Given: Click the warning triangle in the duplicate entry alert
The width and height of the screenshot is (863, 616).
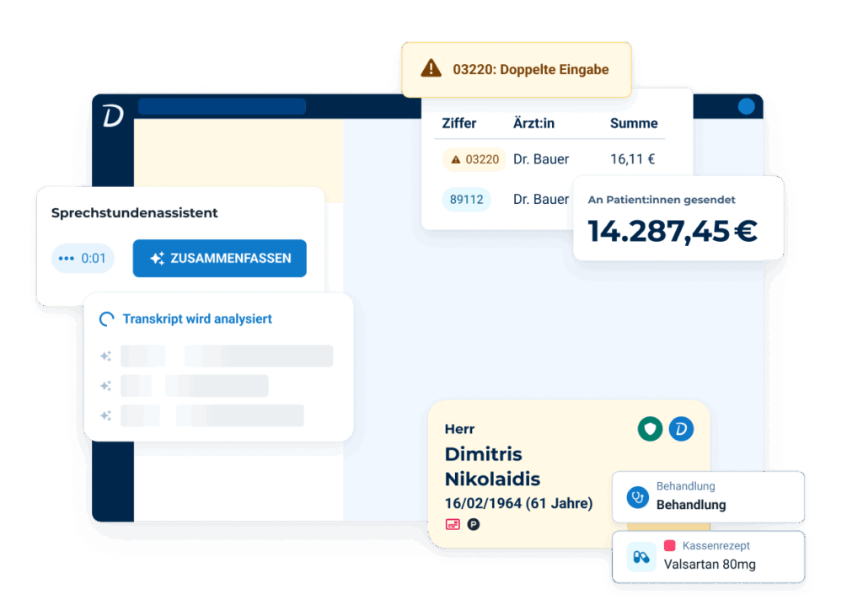Looking at the screenshot, I should click(431, 69).
